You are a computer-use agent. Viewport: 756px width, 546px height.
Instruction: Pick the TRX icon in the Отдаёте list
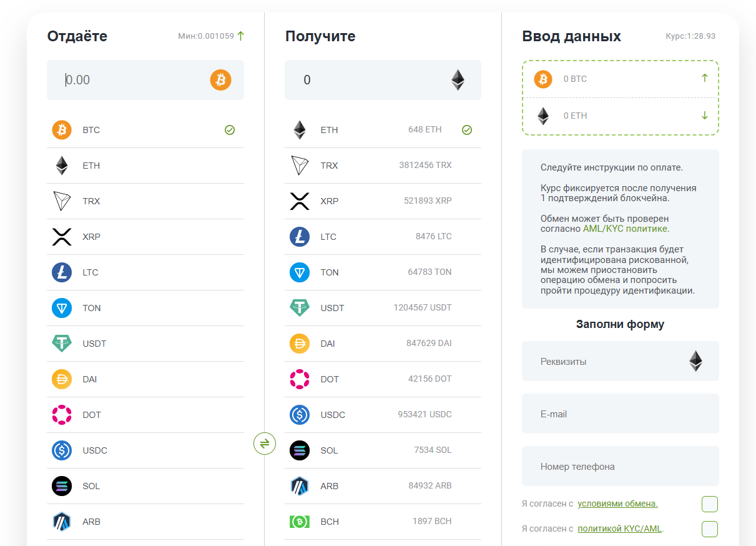coord(62,201)
